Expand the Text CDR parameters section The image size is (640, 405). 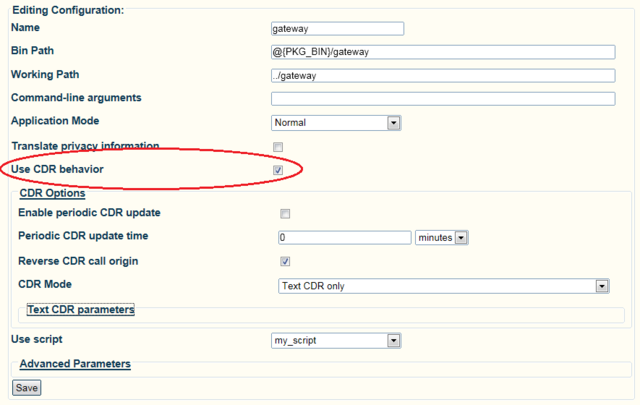pos(81,310)
